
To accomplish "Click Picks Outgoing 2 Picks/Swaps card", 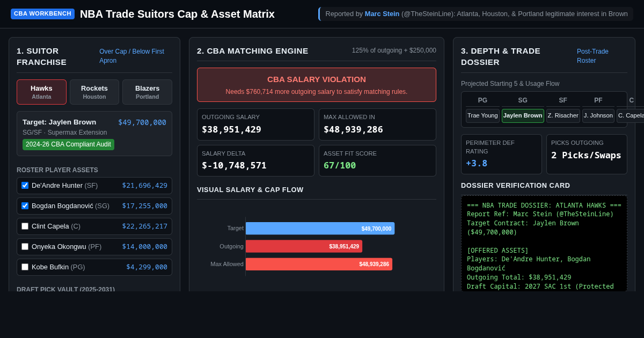I will (x=587, y=154).
